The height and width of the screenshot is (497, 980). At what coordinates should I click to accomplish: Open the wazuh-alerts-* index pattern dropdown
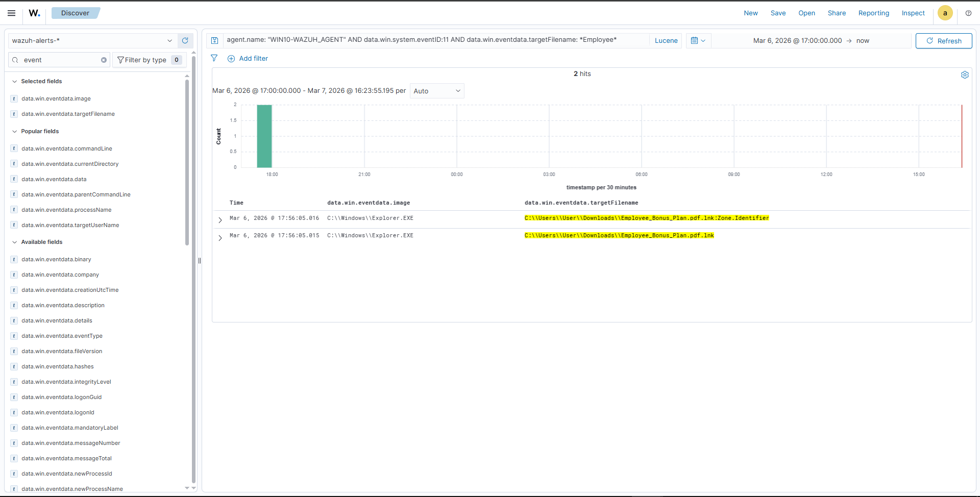click(92, 41)
